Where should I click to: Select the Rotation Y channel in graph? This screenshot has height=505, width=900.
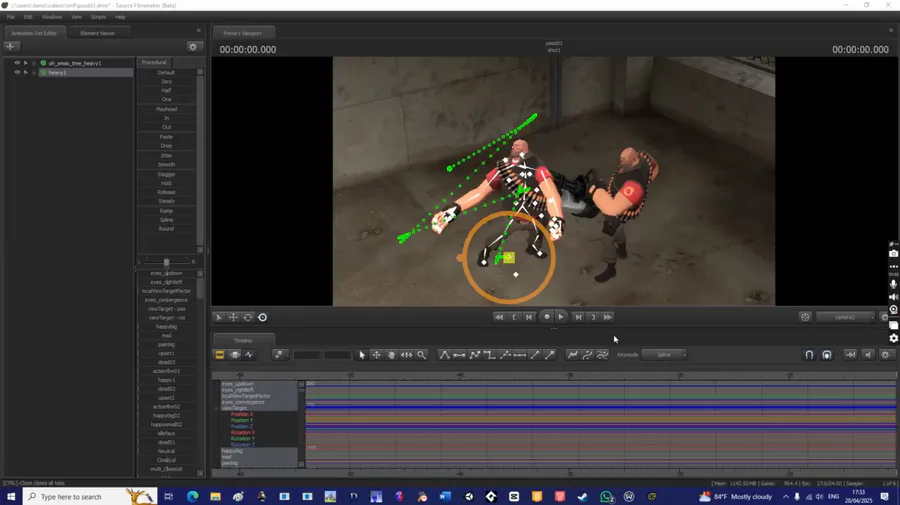[x=242, y=438]
